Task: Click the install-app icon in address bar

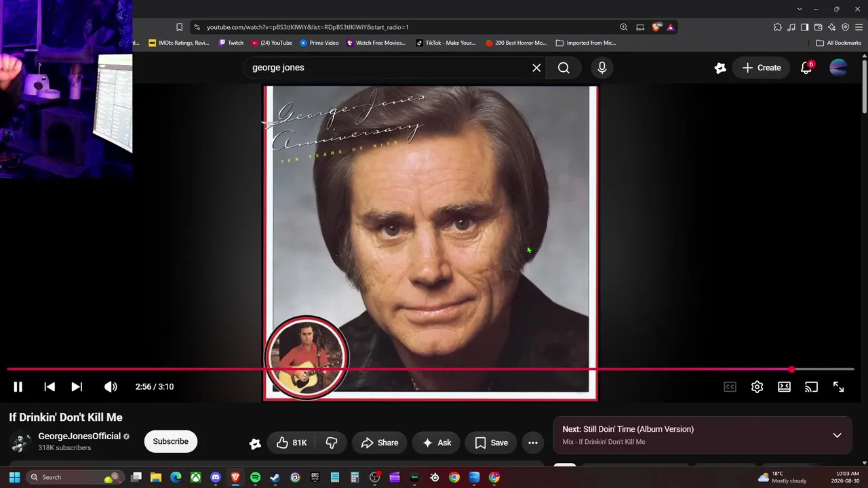Action: click(640, 27)
